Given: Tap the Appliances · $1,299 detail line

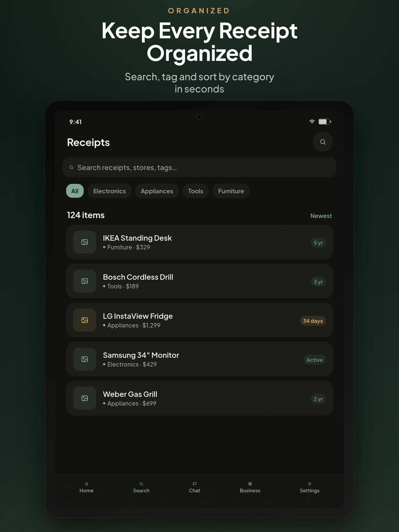Looking at the screenshot, I should tap(132, 326).
